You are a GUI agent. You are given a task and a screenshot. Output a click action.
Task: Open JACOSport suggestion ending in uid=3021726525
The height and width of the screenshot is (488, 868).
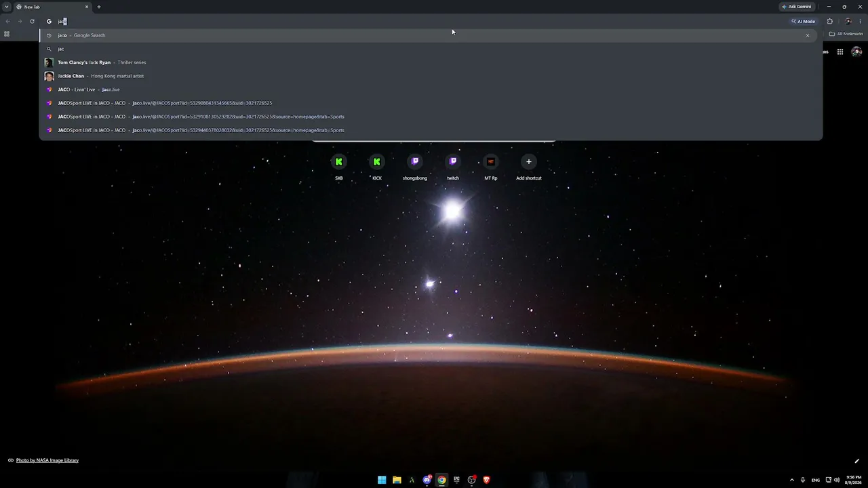click(431, 103)
